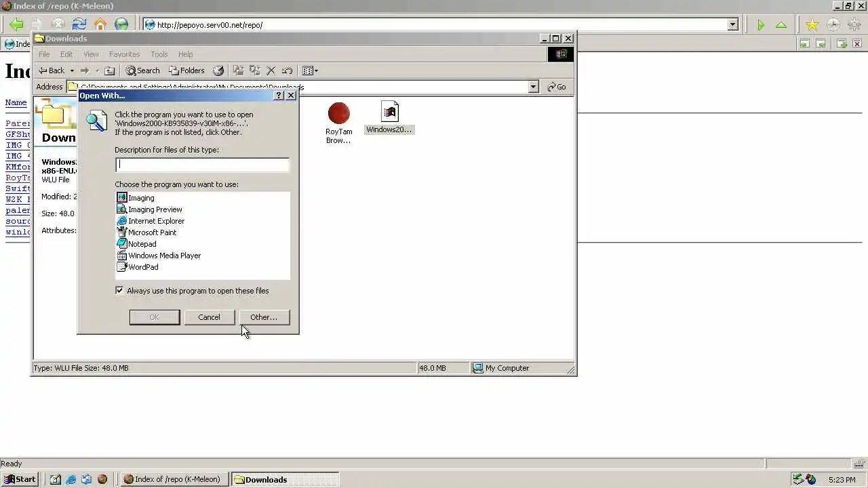The image size is (868, 488).
Task: Click K-Meleon's reload icon
Action: (x=79, y=24)
